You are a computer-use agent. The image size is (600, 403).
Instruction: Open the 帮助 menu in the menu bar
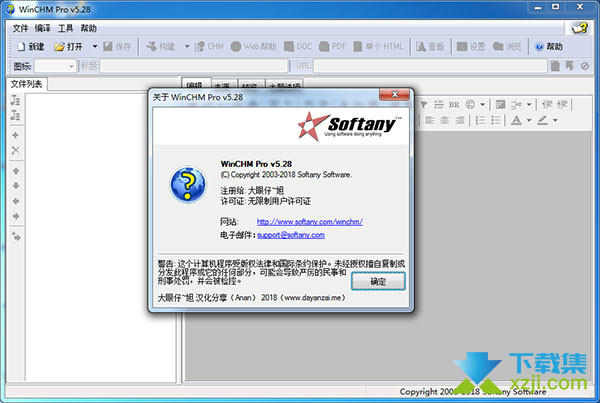(88, 28)
